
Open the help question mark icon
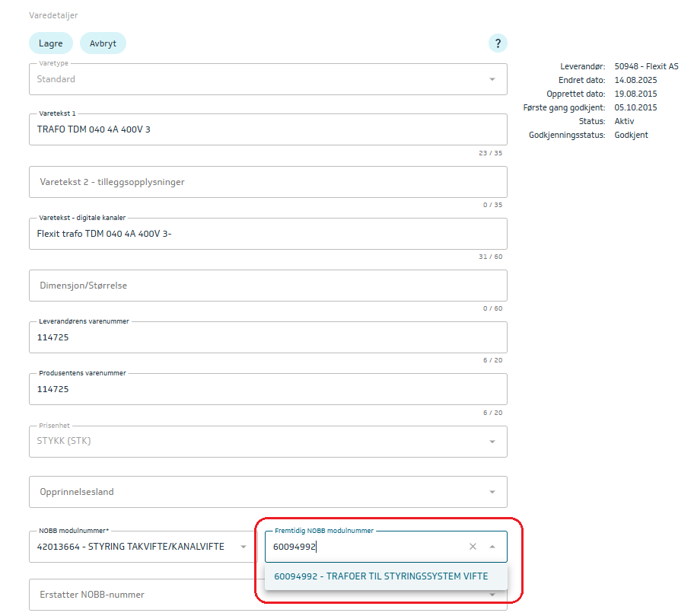(x=498, y=43)
